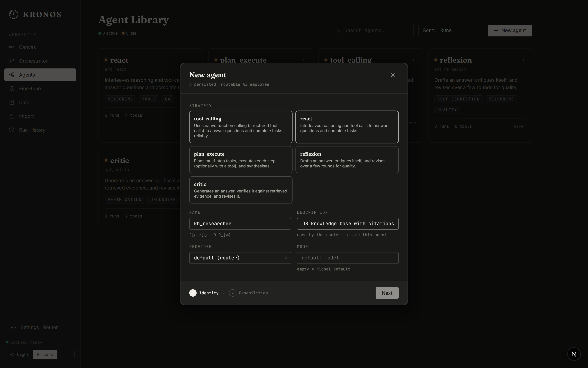The height and width of the screenshot is (368, 588).
Task: Click the moon icon for Dark theme
Action: [39, 354]
